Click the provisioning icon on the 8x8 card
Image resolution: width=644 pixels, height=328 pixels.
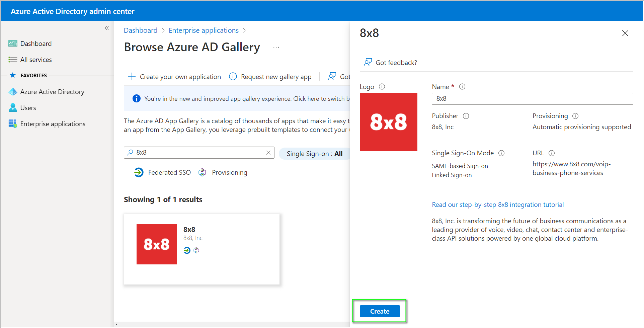click(196, 250)
